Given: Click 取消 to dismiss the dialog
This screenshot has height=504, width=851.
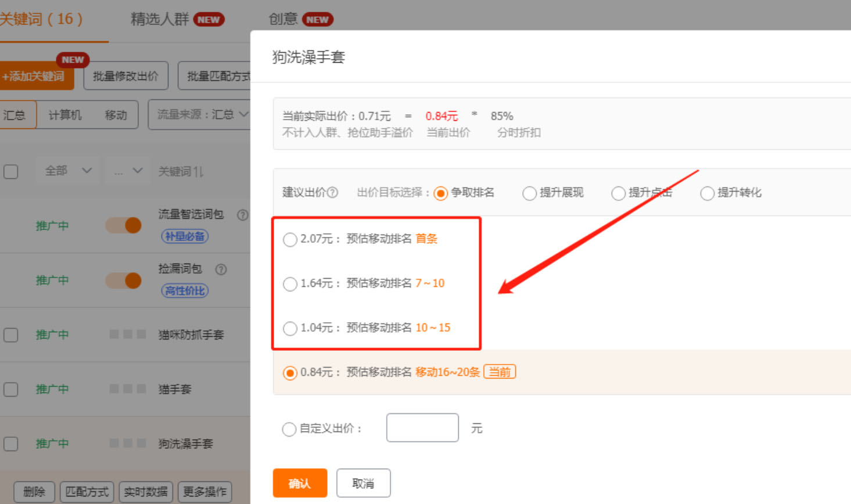Looking at the screenshot, I should coord(363,483).
